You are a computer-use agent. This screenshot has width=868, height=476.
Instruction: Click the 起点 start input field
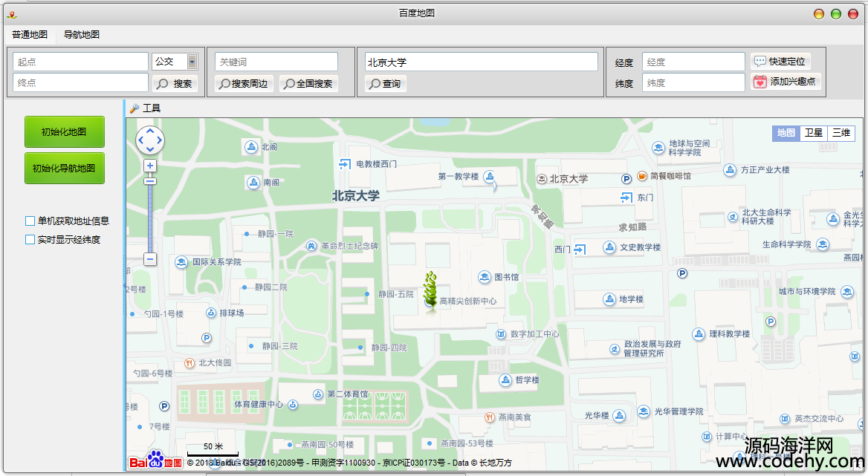point(80,62)
